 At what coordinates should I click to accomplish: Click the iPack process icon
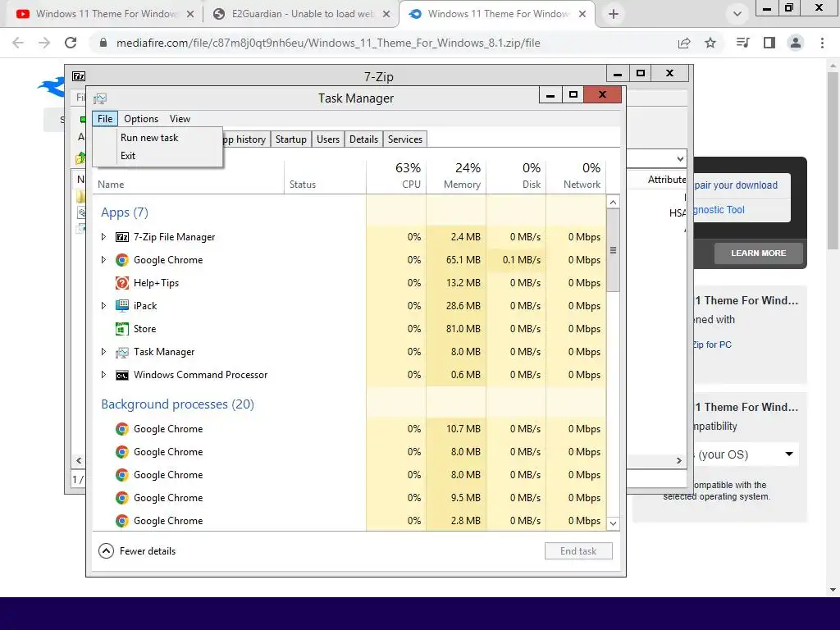click(122, 306)
